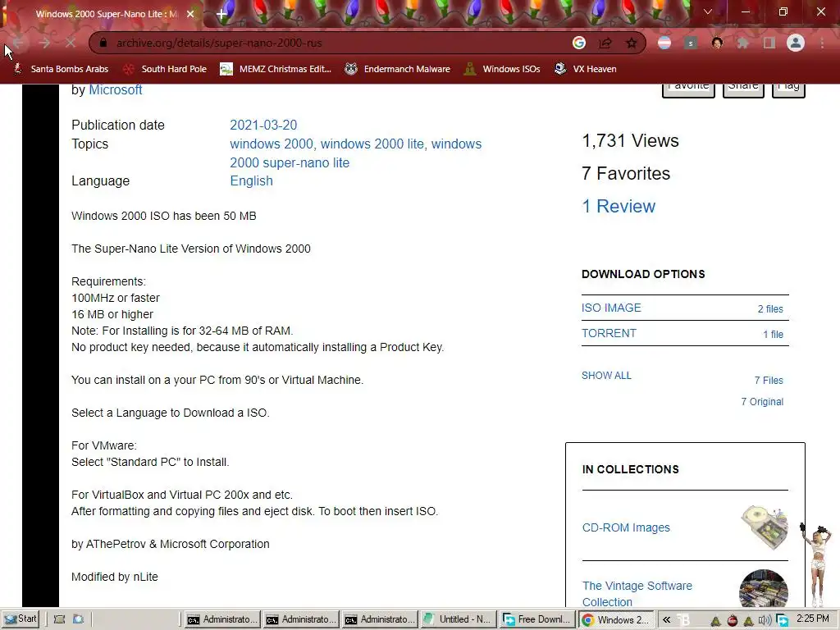Go forward in browser history
The image size is (840, 630).
(44, 43)
